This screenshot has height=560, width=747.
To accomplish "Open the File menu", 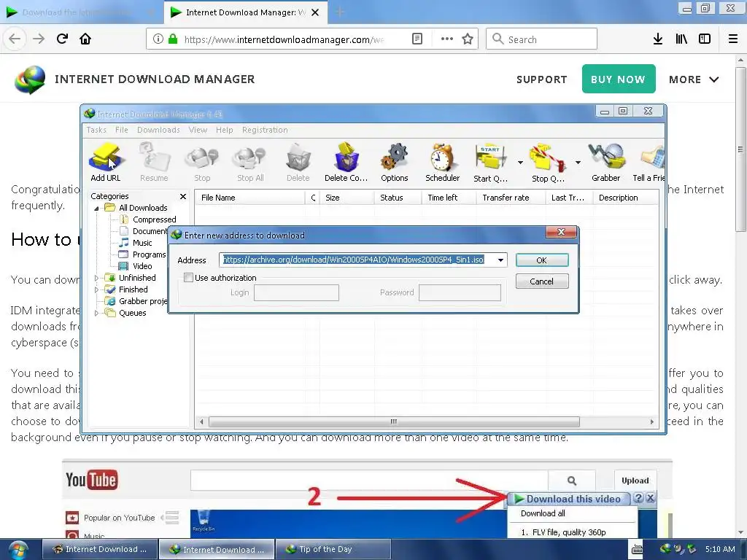I will tap(122, 130).
